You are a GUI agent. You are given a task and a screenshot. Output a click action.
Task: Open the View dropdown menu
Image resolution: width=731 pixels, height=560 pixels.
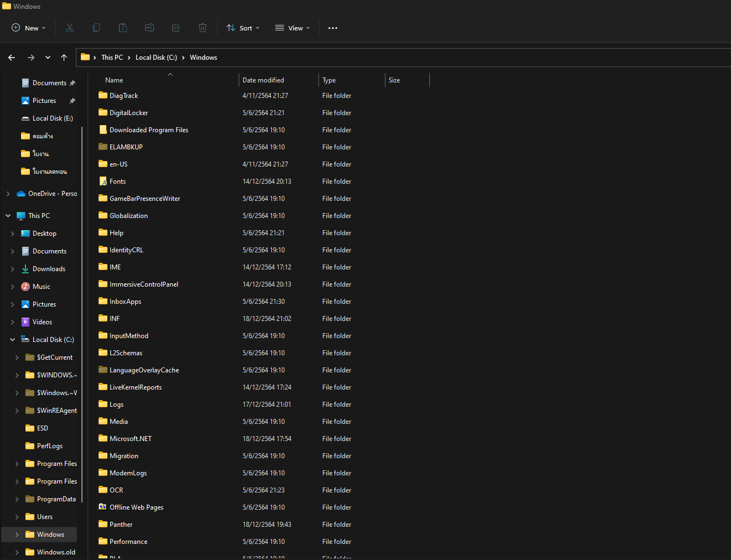point(292,28)
